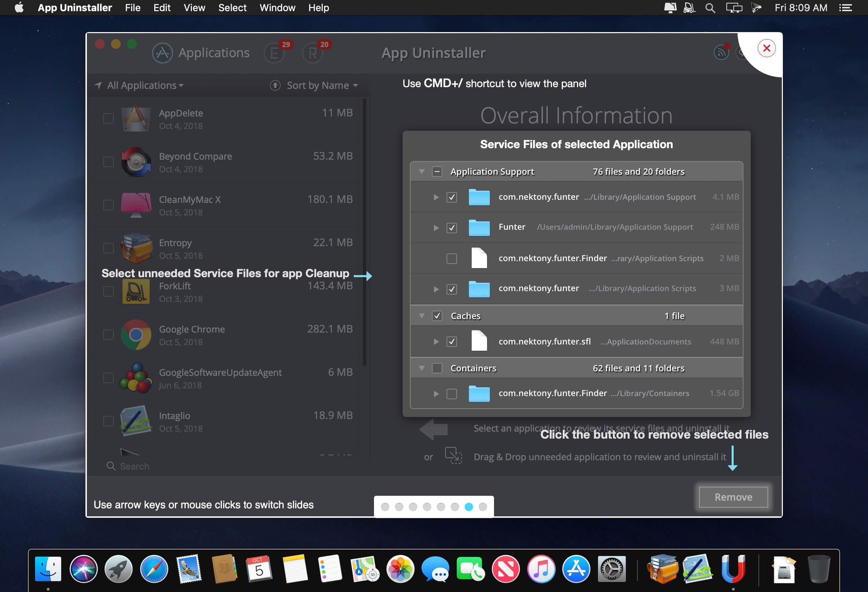This screenshot has width=868, height=592.
Task: Open the Select menu
Action: tap(232, 8)
